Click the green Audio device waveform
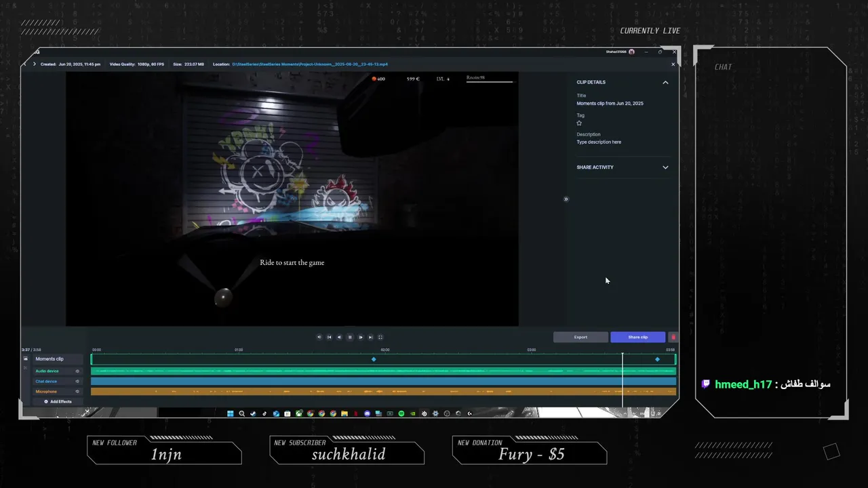The height and width of the screenshot is (488, 868). 383,371
